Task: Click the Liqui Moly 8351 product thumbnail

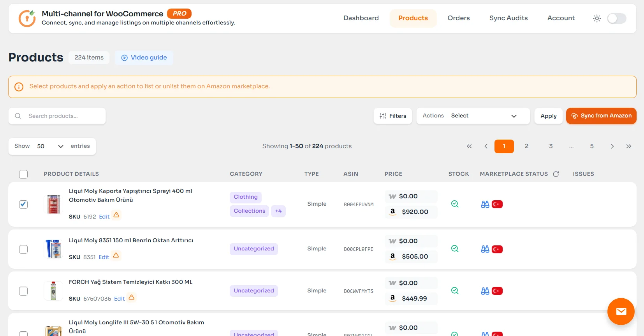Action: [x=53, y=249]
